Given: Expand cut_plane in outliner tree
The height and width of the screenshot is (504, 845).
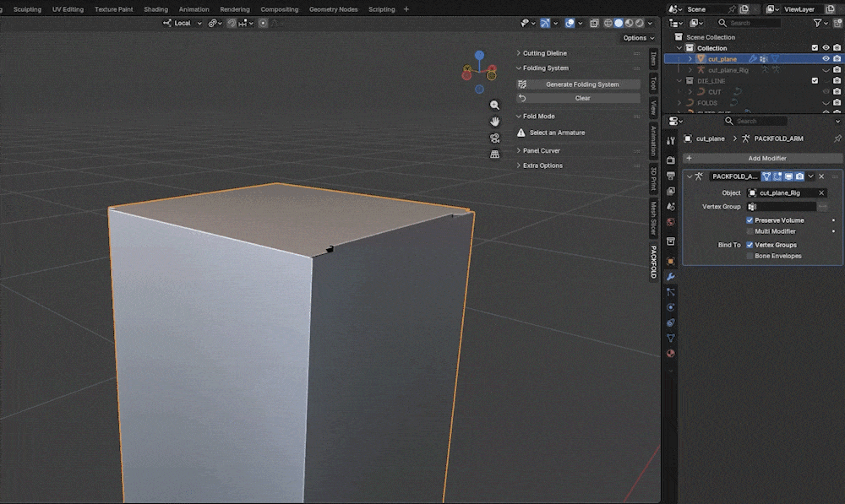Looking at the screenshot, I should pyautogui.click(x=690, y=59).
